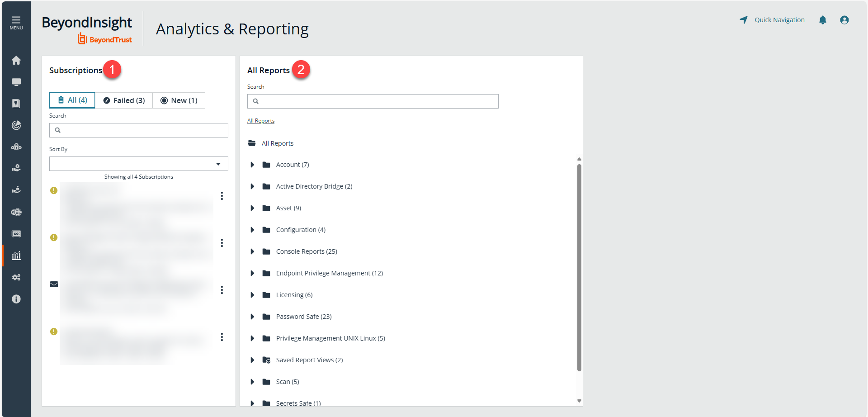Open options menu of fourth subscription
This screenshot has height=417, width=868.
tap(222, 337)
